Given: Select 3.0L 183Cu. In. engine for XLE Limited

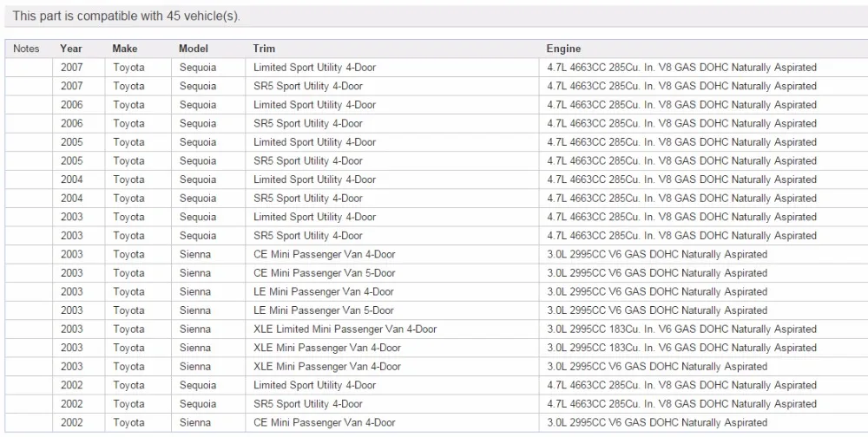Looking at the screenshot, I should (x=682, y=329).
